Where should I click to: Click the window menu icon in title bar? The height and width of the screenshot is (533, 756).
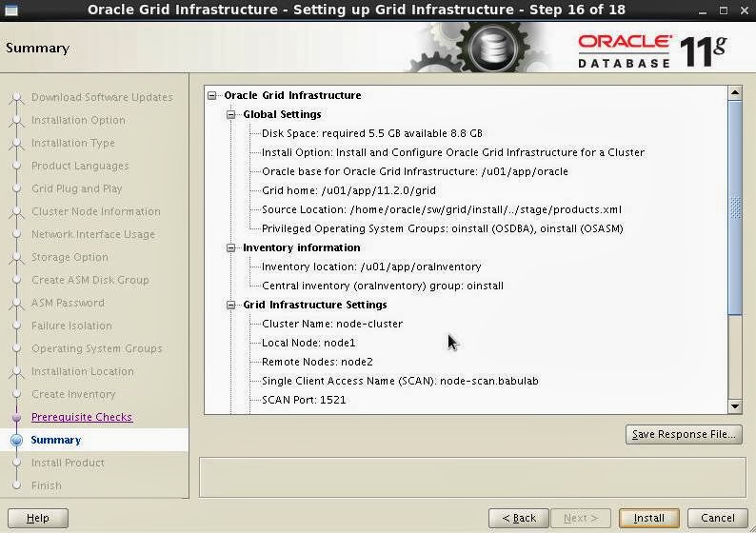coord(11,10)
